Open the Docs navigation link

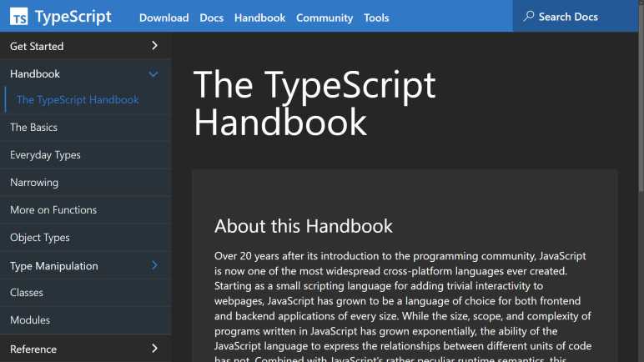(x=212, y=18)
